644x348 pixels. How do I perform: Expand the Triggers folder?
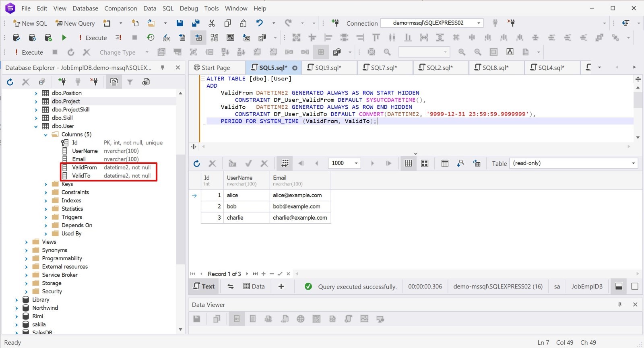tap(45, 217)
